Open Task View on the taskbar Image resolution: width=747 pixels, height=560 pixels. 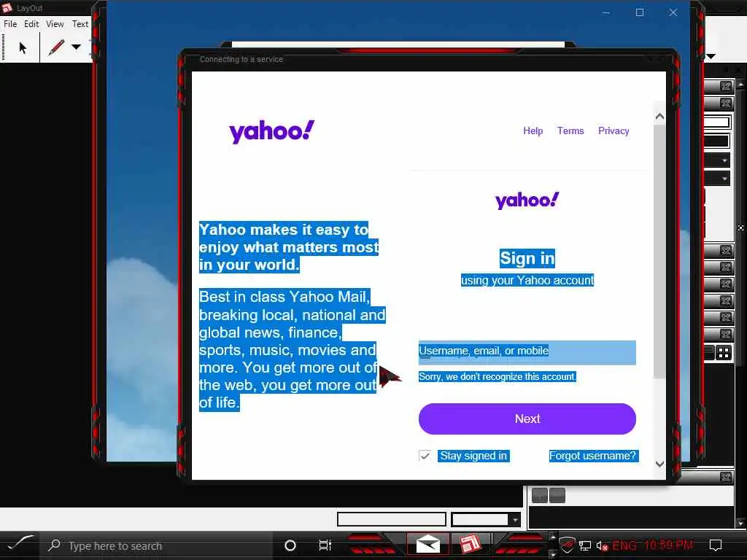tap(325, 545)
